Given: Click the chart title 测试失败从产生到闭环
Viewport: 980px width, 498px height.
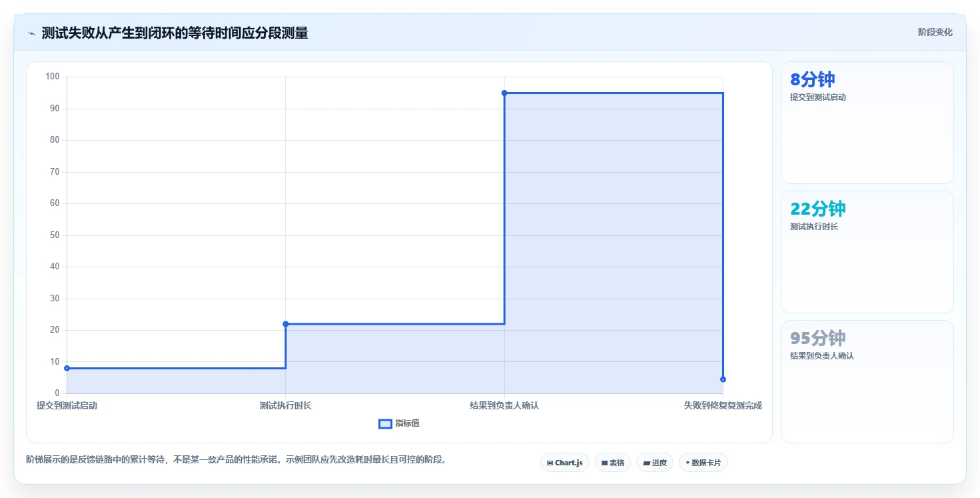Looking at the screenshot, I should click(175, 33).
